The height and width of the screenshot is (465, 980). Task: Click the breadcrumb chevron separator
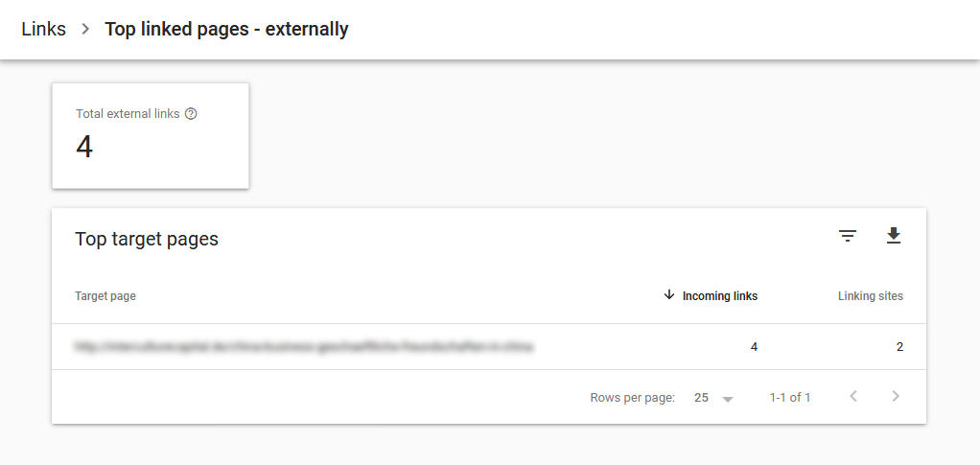tap(85, 29)
